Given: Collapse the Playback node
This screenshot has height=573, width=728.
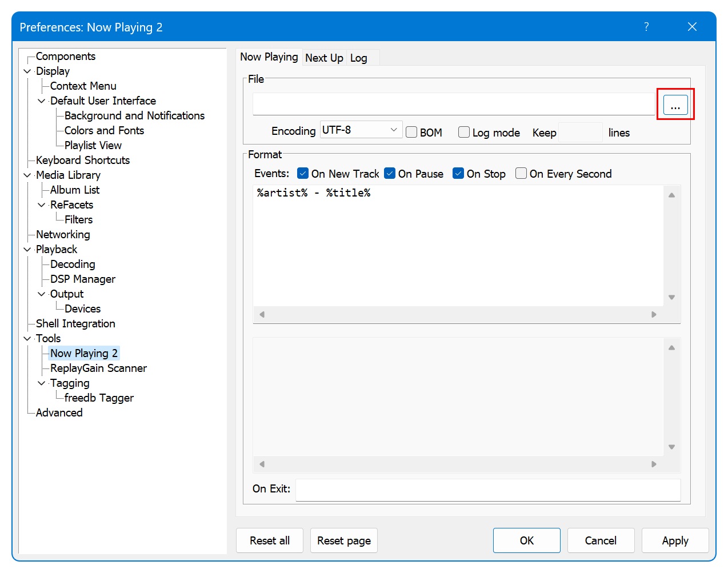Looking at the screenshot, I should [x=27, y=250].
